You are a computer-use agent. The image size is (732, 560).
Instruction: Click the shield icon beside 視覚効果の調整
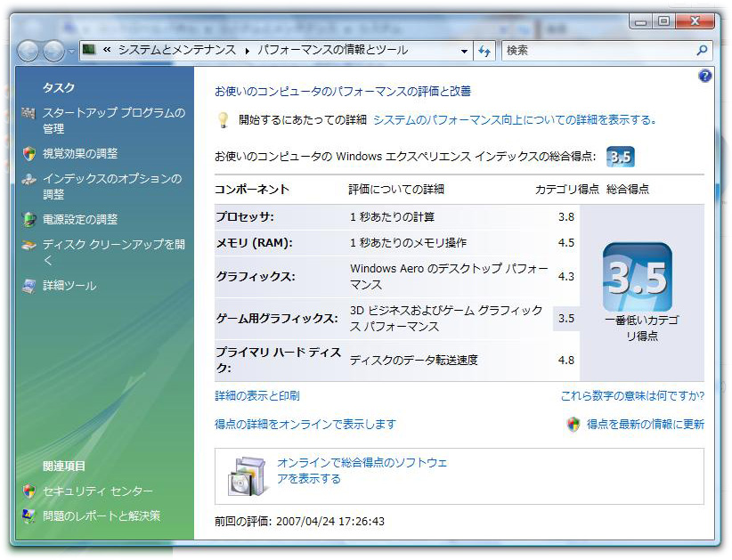[29, 153]
